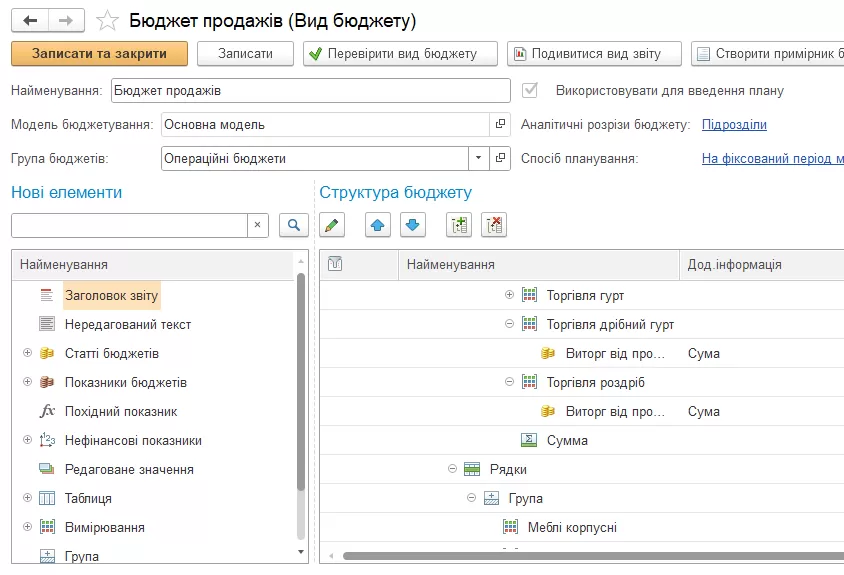Screen dimensions: 844x575
Task: Click the sigma icon next to Сумма
Action: click(529, 440)
